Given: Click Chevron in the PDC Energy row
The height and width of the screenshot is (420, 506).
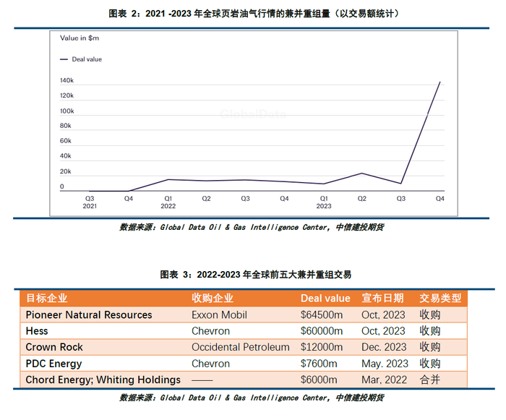Looking at the screenshot, I should 211,364.
